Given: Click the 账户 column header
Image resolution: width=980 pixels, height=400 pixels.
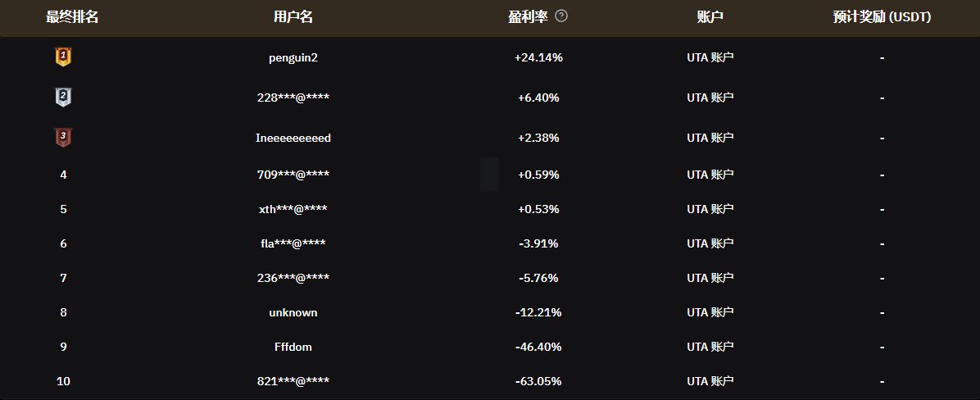Looking at the screenshot, I should 710,17.
